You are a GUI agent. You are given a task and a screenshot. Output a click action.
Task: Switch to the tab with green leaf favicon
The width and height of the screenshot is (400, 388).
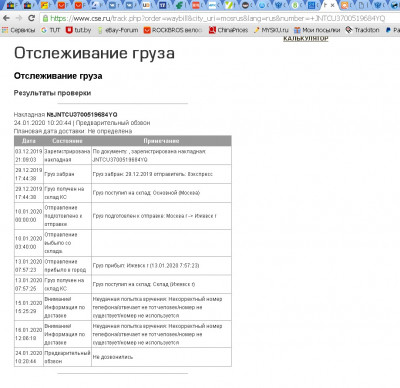click(180, 5)
